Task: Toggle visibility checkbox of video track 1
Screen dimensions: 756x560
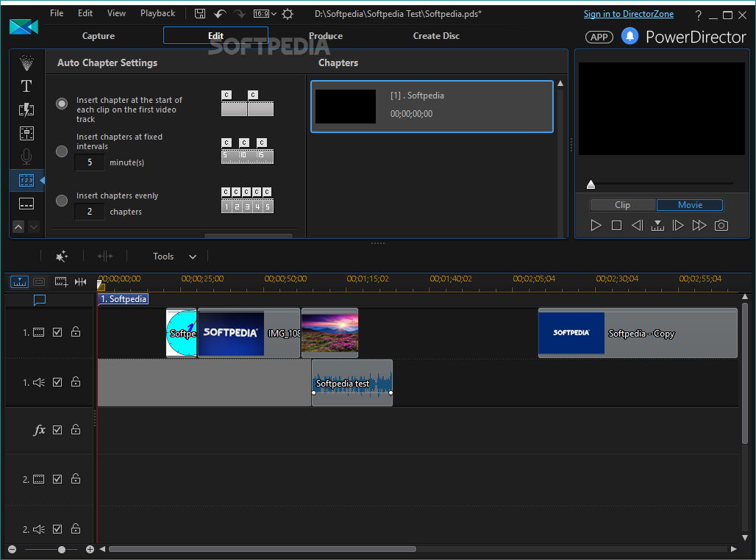Action: tap(57, 332)
